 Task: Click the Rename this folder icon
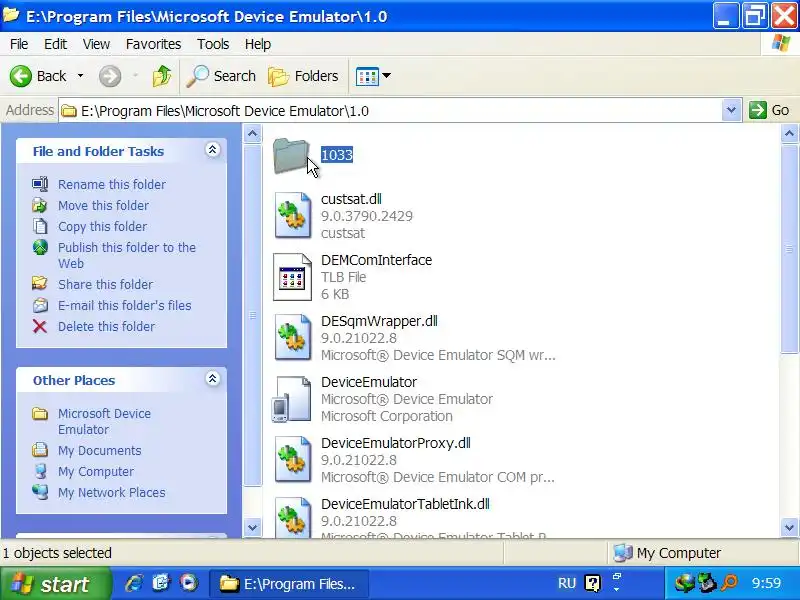point(40,184)
